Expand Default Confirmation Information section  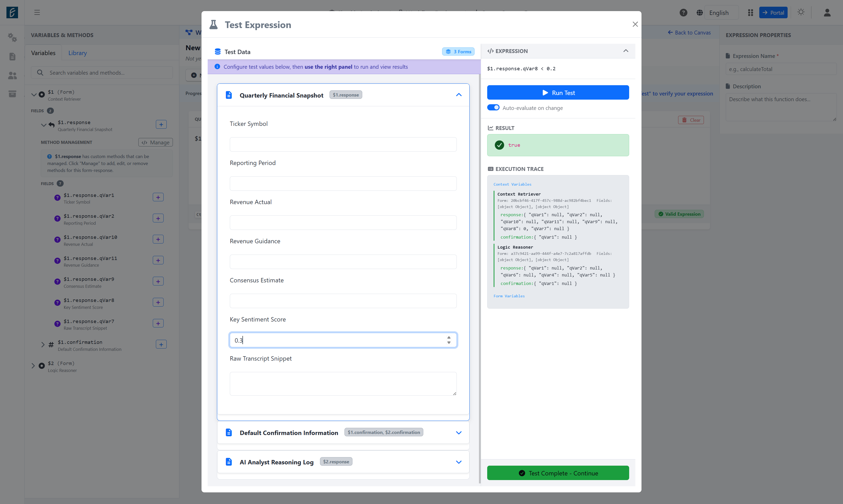click(459, 433)
